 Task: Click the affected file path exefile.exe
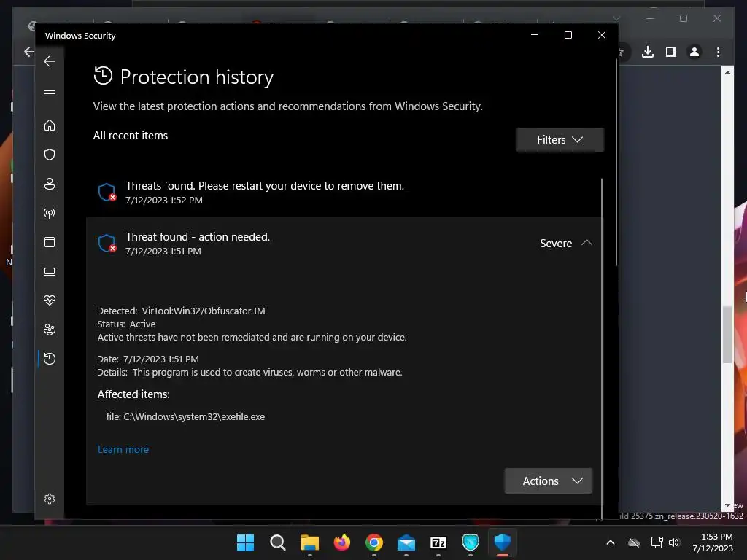[185, 416]
